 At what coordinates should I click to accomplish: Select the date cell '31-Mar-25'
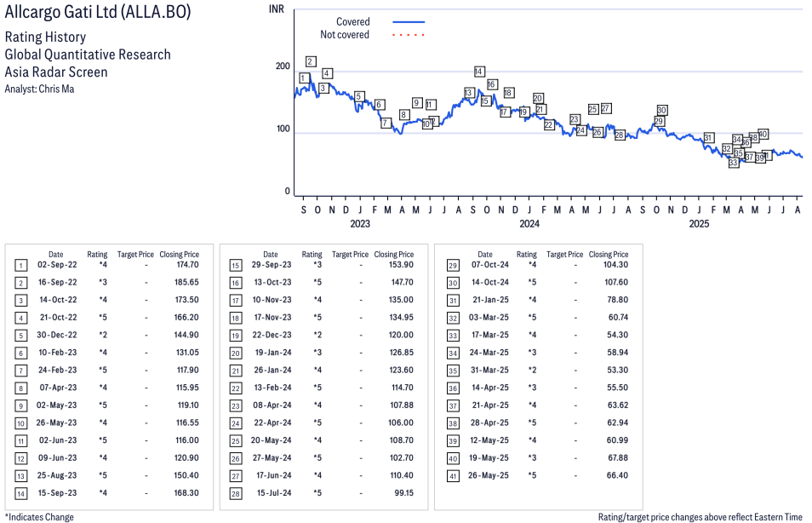[489, 370]
